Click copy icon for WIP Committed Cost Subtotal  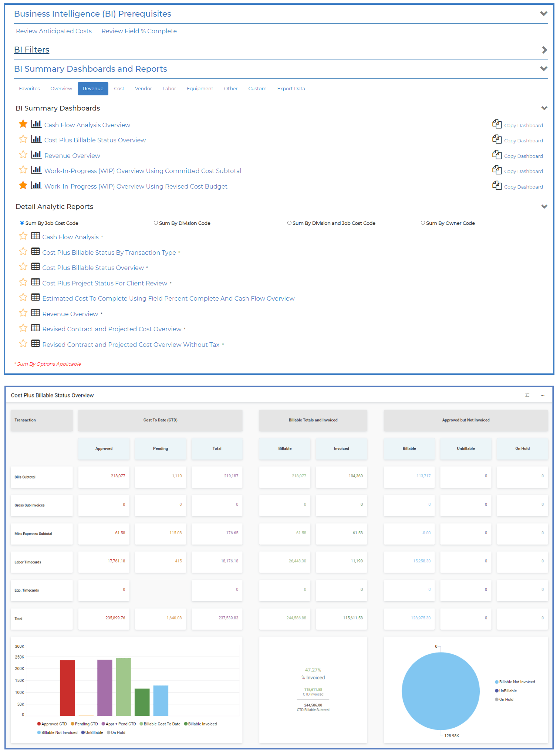pos(497,170)
